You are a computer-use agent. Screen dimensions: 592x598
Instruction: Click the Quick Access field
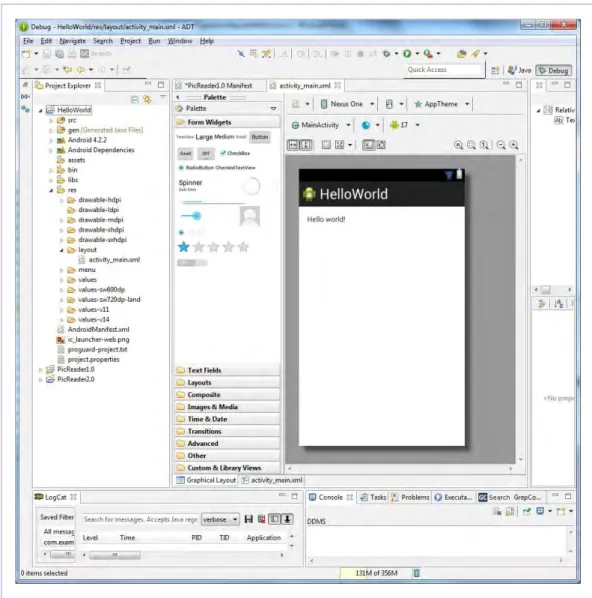pos(444,70)
